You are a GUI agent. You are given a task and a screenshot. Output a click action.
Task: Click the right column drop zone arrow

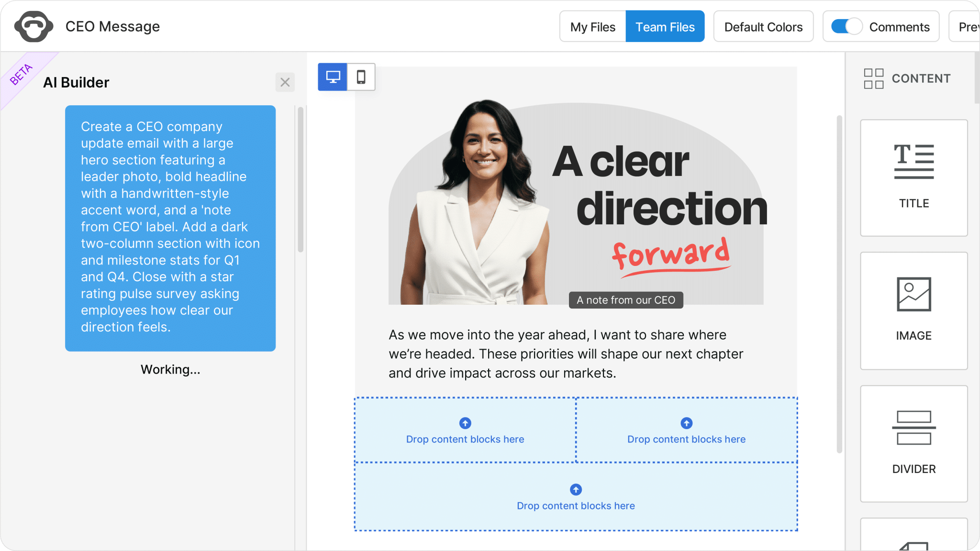[687, 423]
